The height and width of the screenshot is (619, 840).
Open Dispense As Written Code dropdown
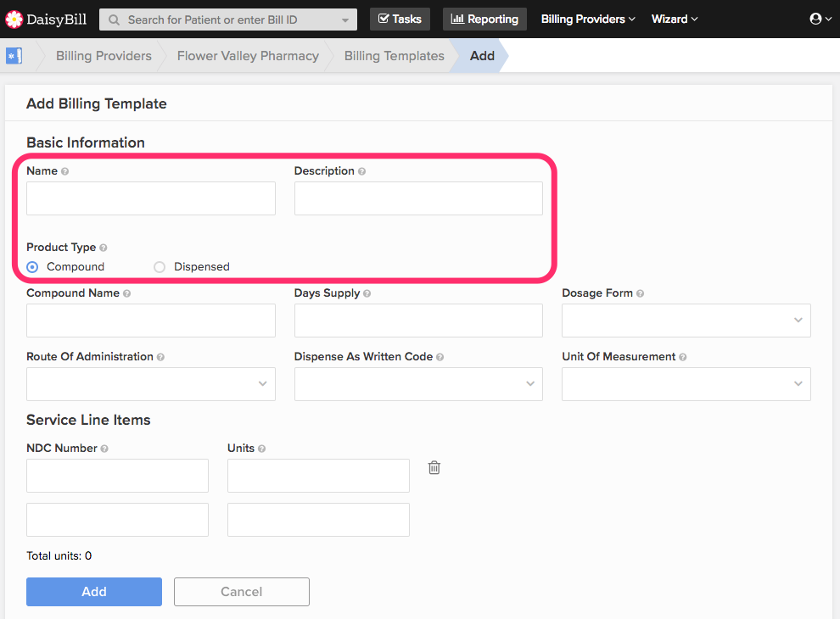pyautogui.click(x=418, y=383)
